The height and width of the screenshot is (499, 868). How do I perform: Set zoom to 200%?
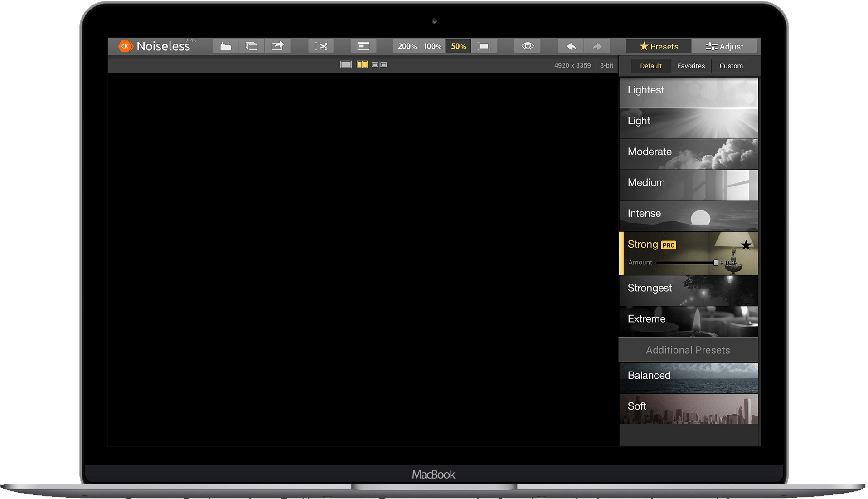[x=407, y=46]
